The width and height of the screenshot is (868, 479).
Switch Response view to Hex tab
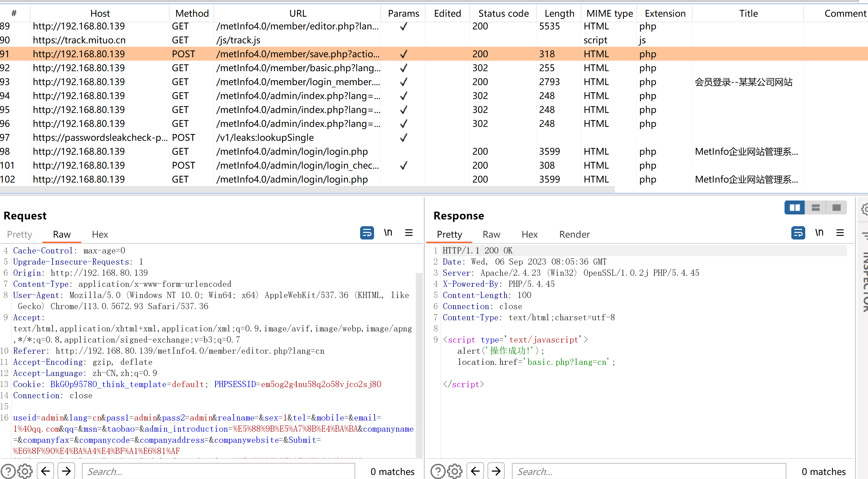tap(529, 235)
